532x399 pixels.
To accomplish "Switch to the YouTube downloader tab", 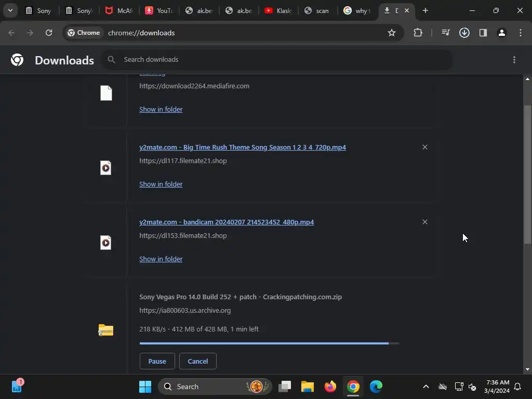I will (159, 10).
